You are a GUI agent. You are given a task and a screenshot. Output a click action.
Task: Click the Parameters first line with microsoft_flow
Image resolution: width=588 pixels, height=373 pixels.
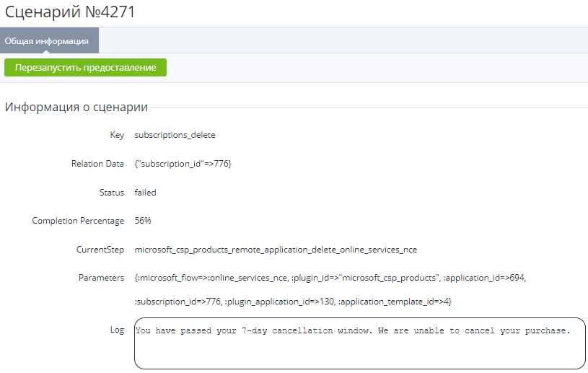(330, 278)
